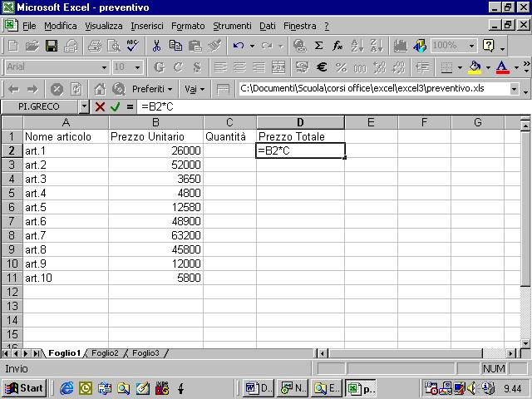Click the Web toolbar Back arrow
The height and width of the screenshot is (399, 532).
click(x=13, y=89)
